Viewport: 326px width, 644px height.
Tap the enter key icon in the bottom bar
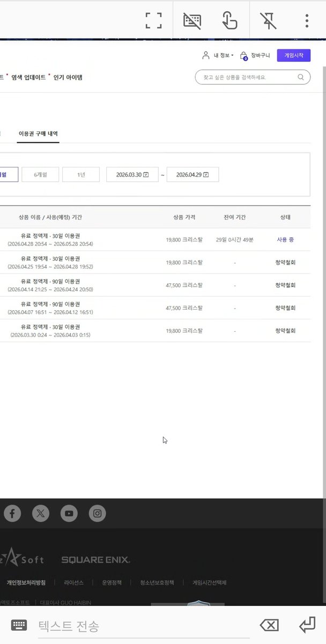[307, 625]
